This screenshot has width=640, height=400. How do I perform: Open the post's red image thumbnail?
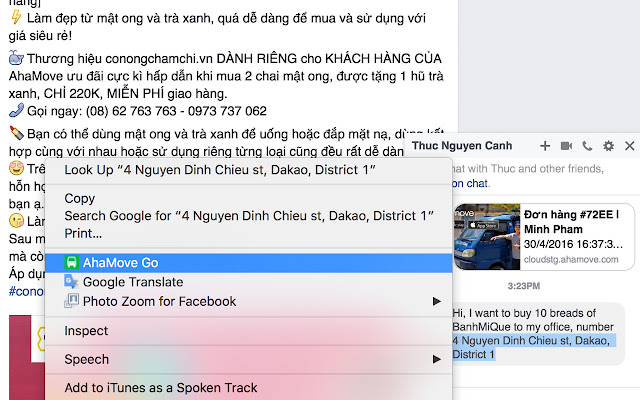click(27, 357)
